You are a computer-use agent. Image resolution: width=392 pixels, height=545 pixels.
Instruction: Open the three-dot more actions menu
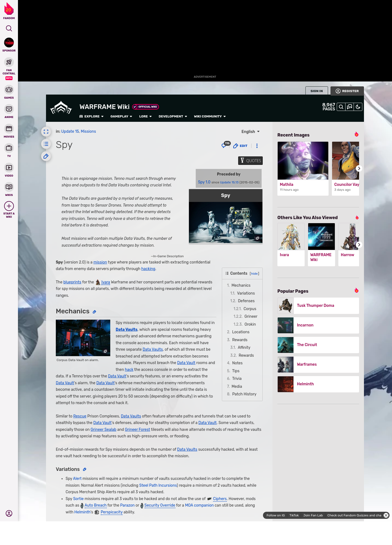coord(257,146)
